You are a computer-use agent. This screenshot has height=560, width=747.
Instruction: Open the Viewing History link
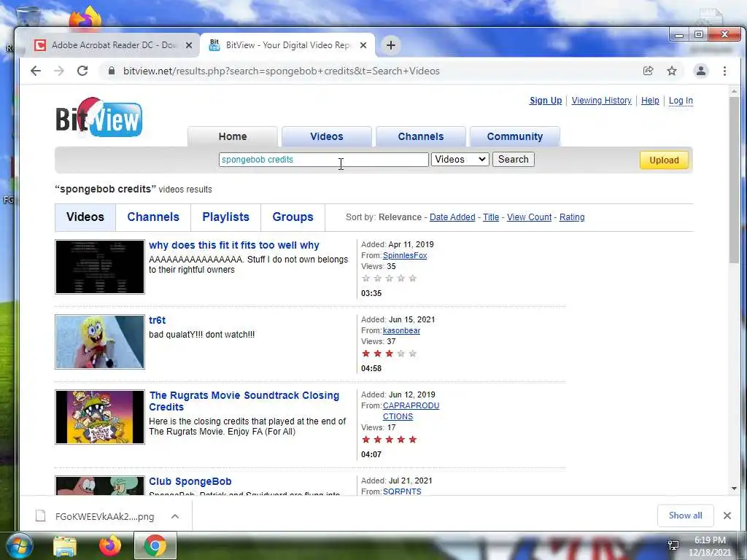[x=601, y=101]
